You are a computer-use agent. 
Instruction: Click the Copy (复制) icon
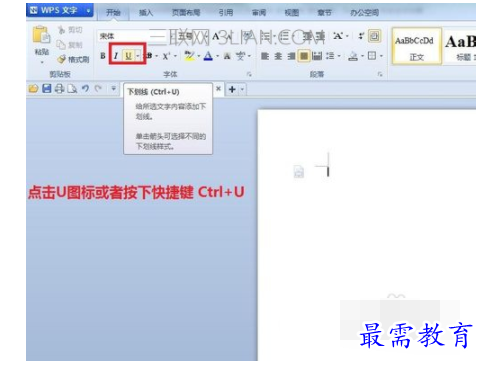61,44
